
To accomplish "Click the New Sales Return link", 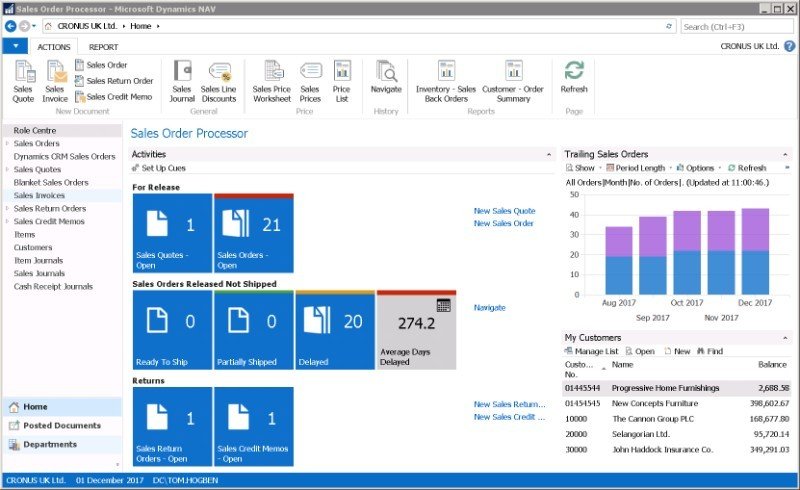I will 509,404.
